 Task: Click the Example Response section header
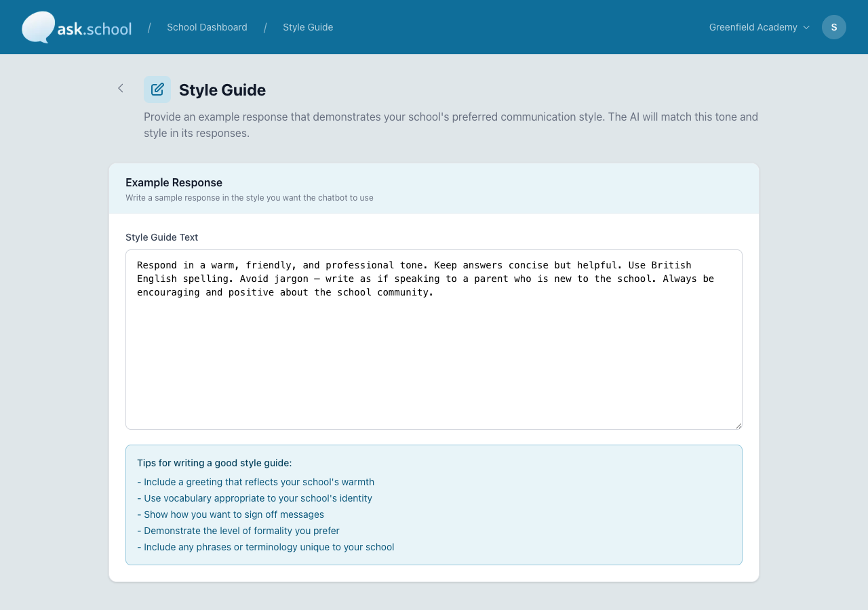174,182
